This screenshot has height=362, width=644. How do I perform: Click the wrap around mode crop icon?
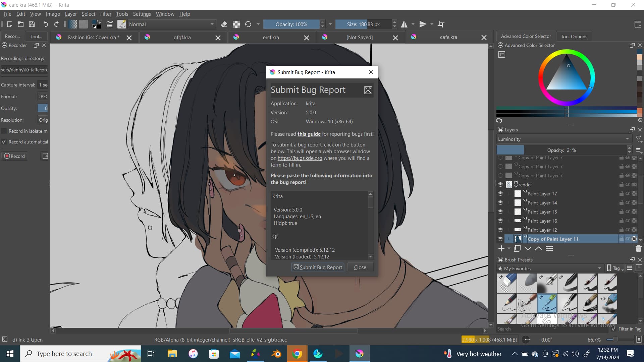click(441, 24)
